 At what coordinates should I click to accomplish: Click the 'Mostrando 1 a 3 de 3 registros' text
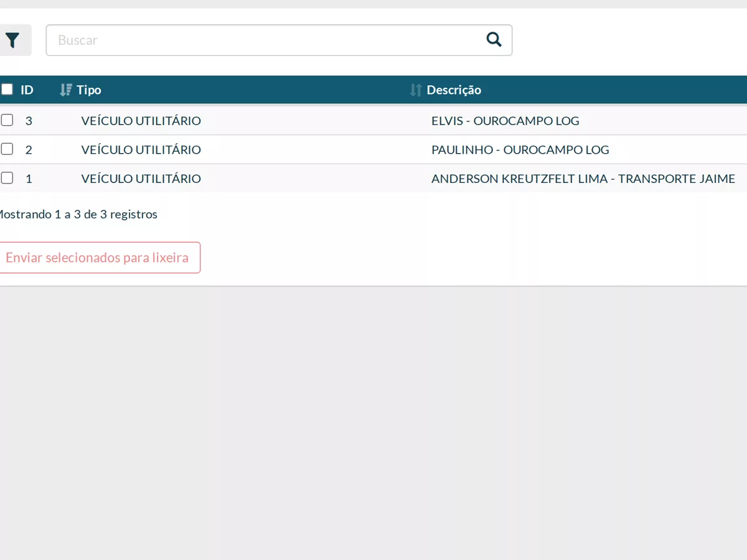coord(77,215)
